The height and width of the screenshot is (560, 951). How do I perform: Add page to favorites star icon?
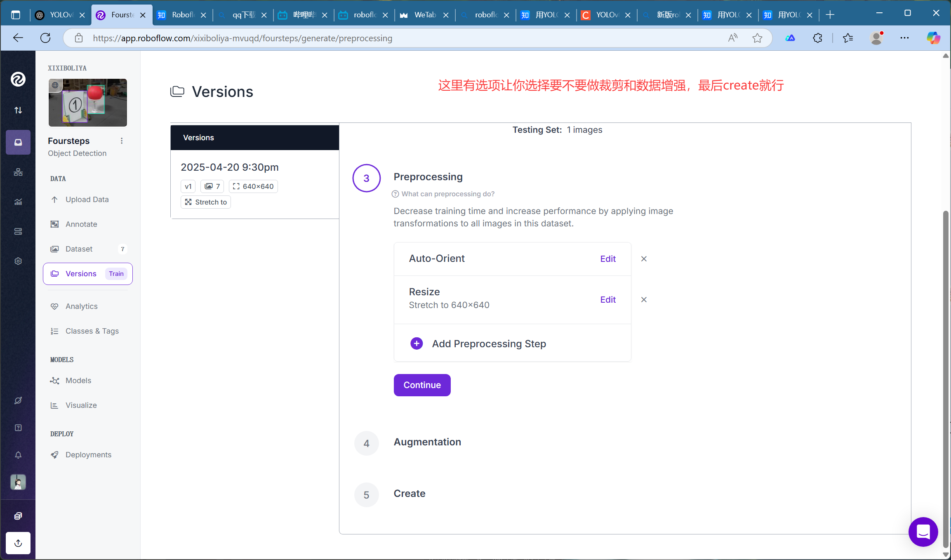(x=757, y=38)
